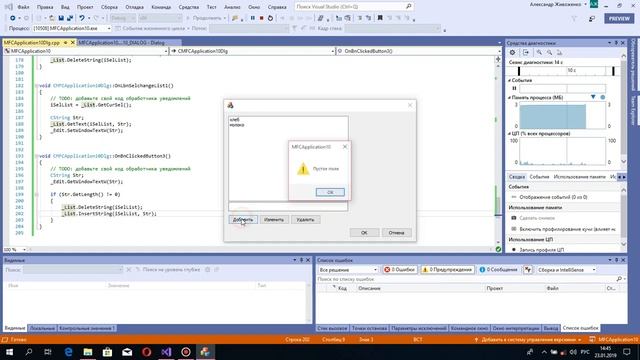Viewport: 640px width, 360px height.
Task: Pin the MFCApplication10Dlg.cpp tab
Action: pyautogui.click(x=65, y=42)
